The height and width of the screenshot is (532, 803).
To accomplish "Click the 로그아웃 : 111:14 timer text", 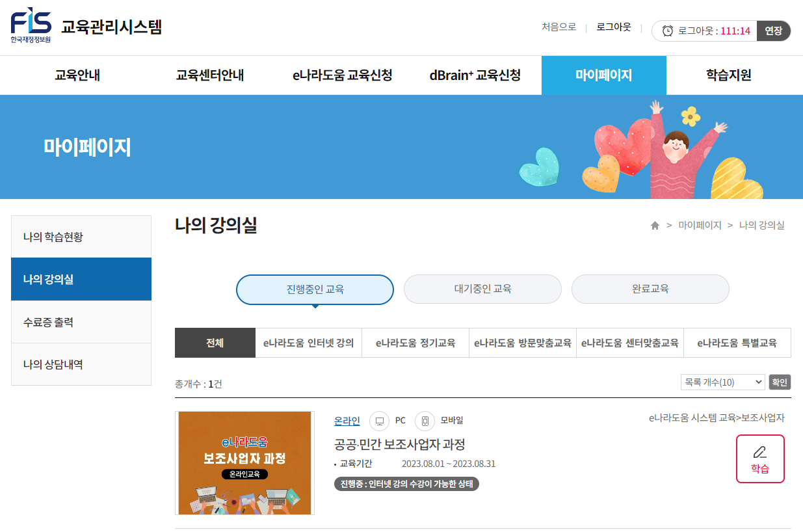I will click(714, 31).
